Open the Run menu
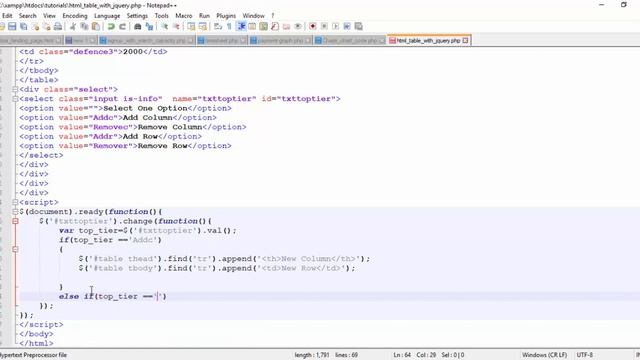Screen dimensions: 640x360 point(204,16)
